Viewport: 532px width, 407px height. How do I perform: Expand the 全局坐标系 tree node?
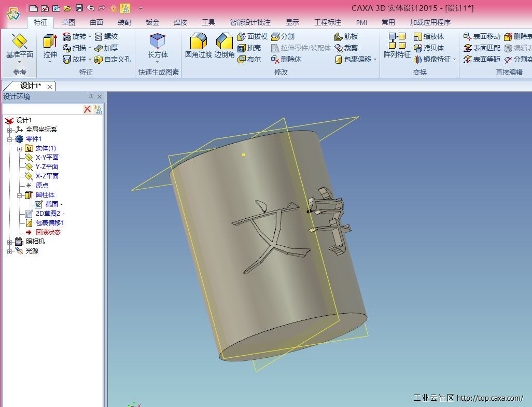click(x=9, y=130)
